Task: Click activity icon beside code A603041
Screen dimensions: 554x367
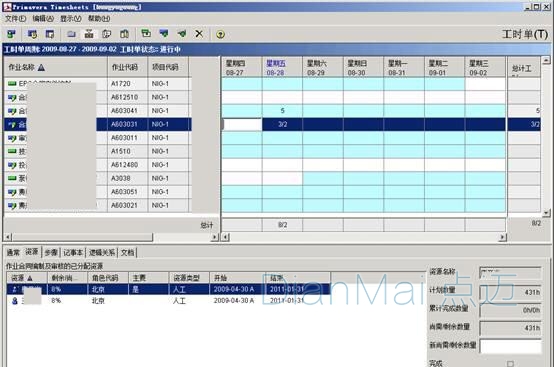Action: tap(12, 111)
